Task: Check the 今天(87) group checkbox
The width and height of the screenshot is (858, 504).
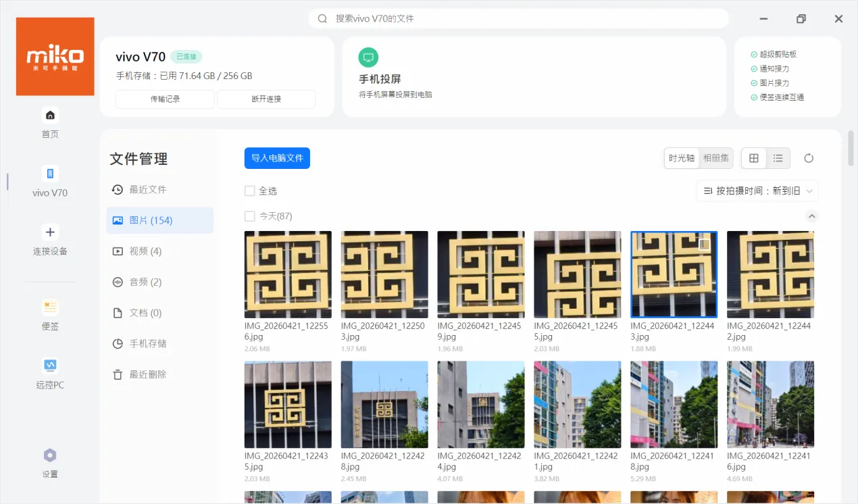Action: pyautogui.click(x=250, y=216)
